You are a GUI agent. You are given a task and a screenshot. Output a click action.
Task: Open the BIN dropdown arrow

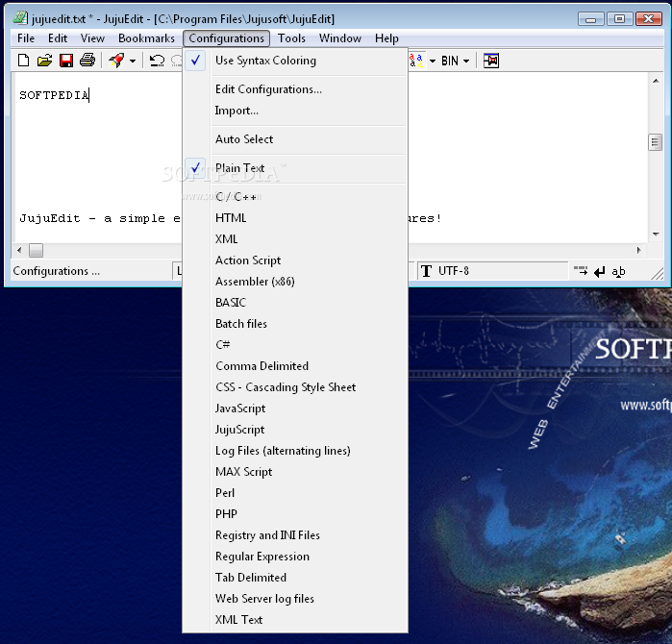click(x=466, y=61)
